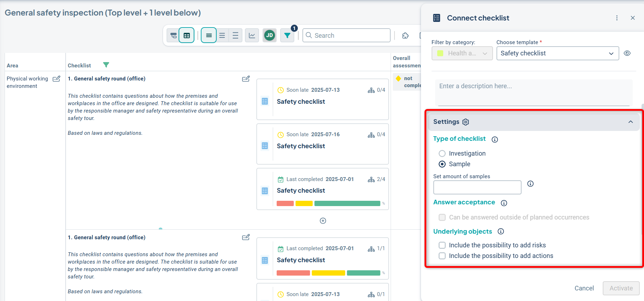Enable Include the possibility to add risks
Image resolution: width=644 pixels, height=301 pixels.
point(442,245)
